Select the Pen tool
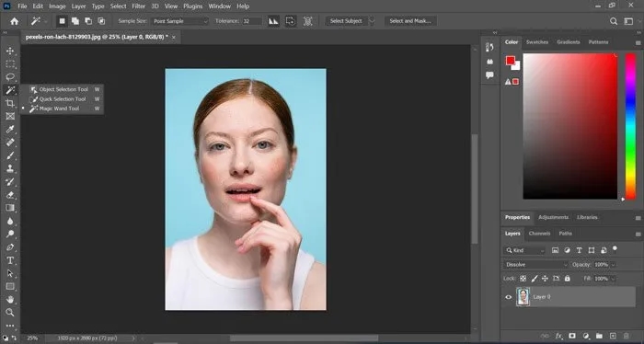 (10, 247)
